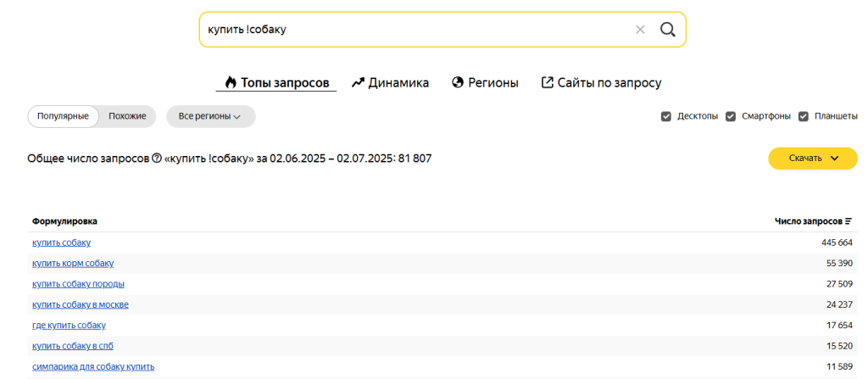Viewport: 868px width, 379px height.
Task: Disable the Планшеты checkbox
Action: [x=804, y=116]
